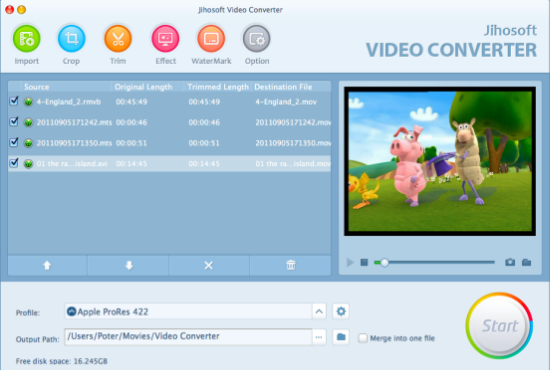Move the selected file up
The width and height of the screenshot is (550, 370).
pos(47,265)
